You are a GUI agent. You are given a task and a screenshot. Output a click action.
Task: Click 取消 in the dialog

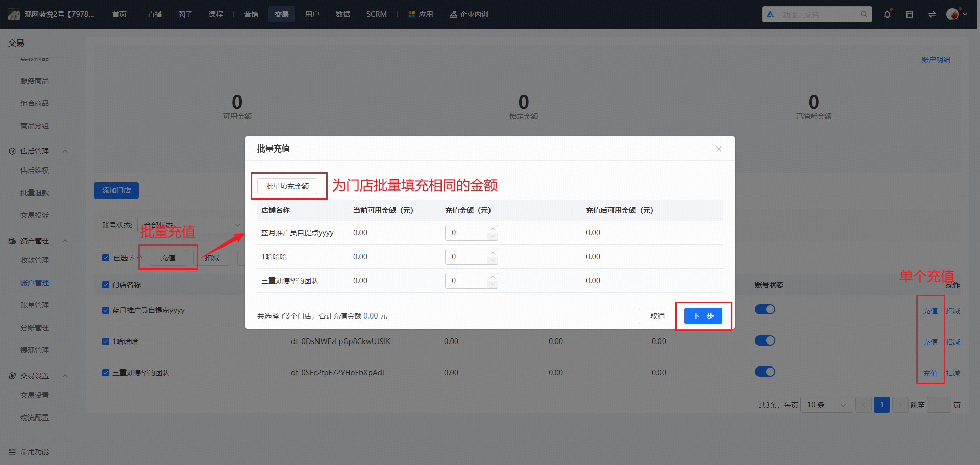657,316
